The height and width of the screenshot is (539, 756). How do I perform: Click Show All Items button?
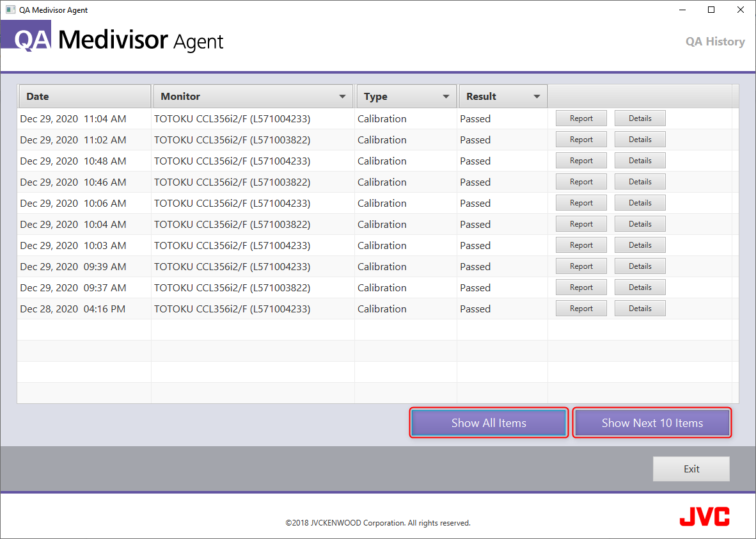[x=489, y=422]
